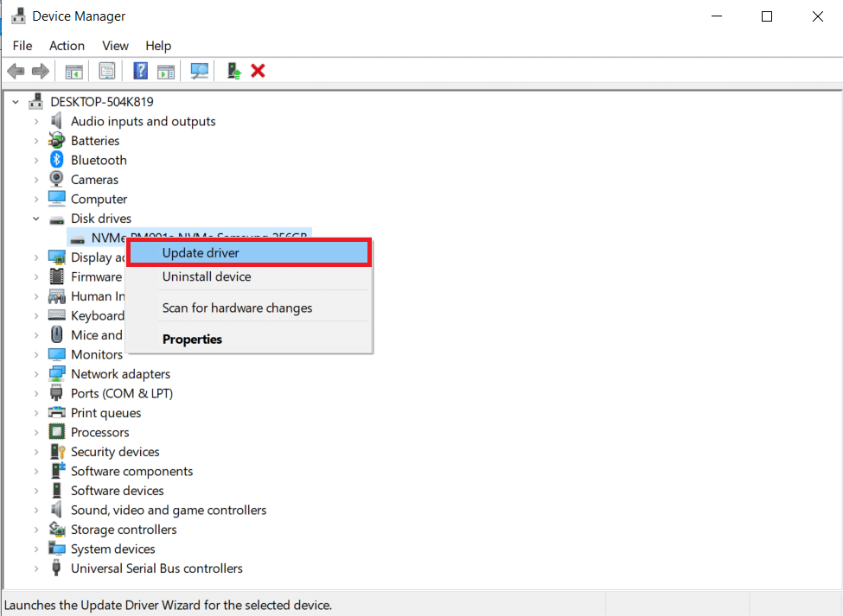The height and width of the screenshot is (616, 843).
Task: Toggle the Show/Hide Action Pane icon
Action: (x=166, y=71)
